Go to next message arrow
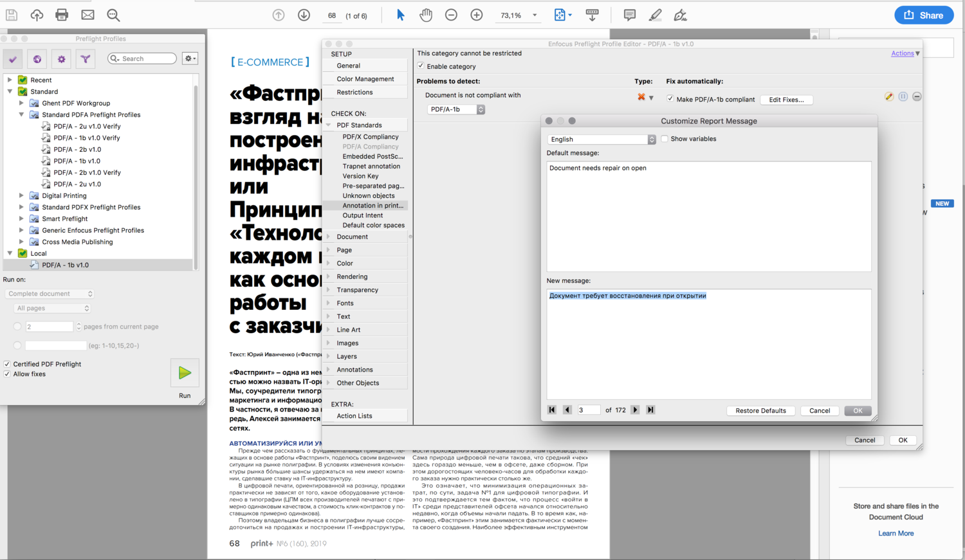 [x=635, y=410]
